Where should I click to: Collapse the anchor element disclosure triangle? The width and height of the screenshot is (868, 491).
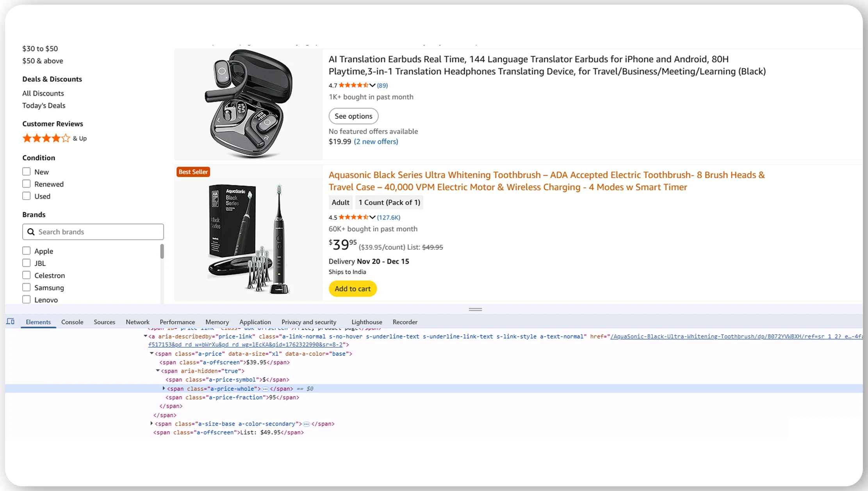click(145, 336)
